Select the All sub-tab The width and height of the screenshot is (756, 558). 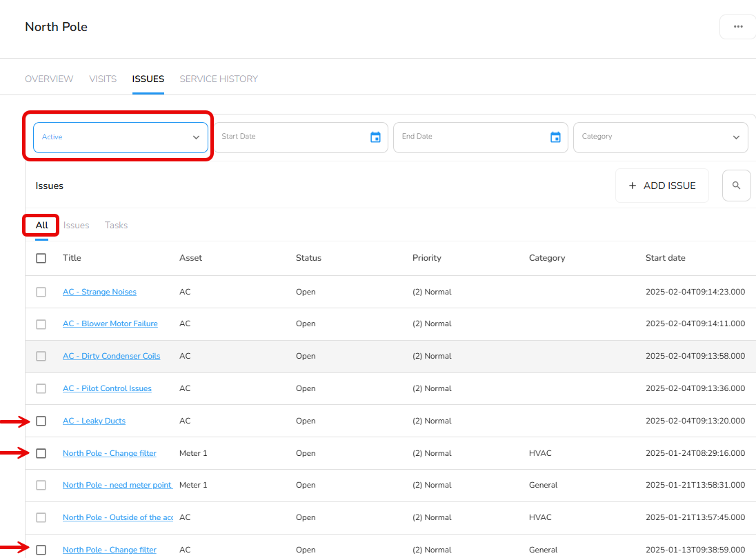[42, 226]
